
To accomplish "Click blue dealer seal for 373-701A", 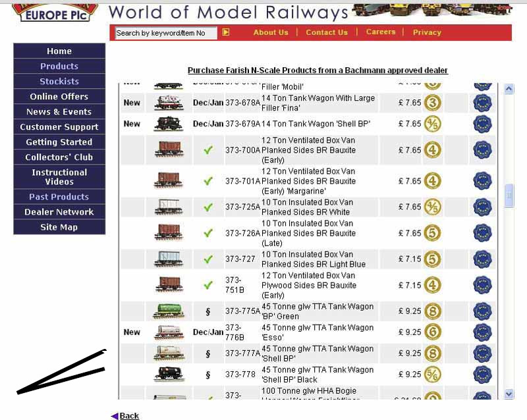I will coord(482,181).
